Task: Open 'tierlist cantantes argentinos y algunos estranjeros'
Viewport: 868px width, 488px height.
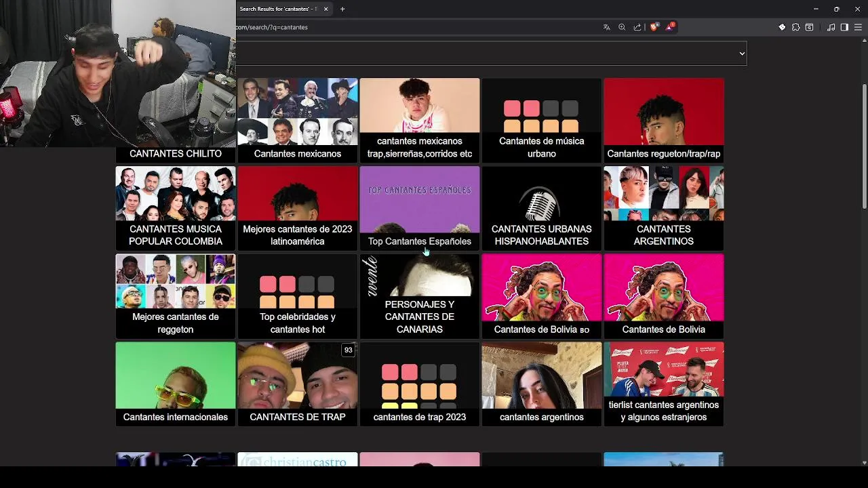Action: pos(664,384)
